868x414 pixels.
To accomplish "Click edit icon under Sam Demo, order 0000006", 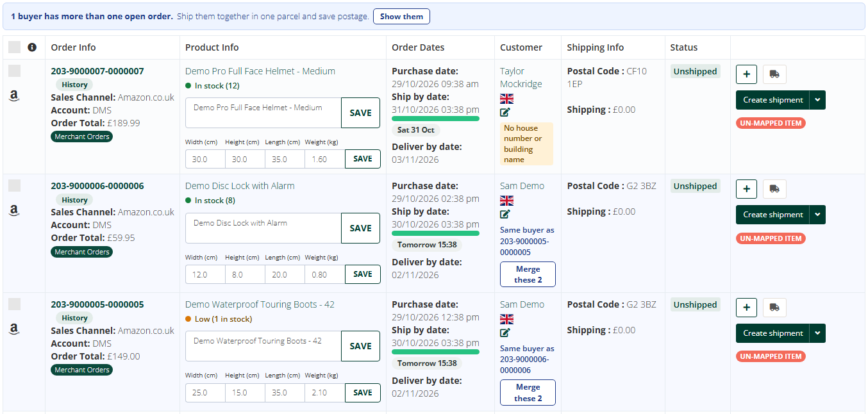I will point(505,214).
